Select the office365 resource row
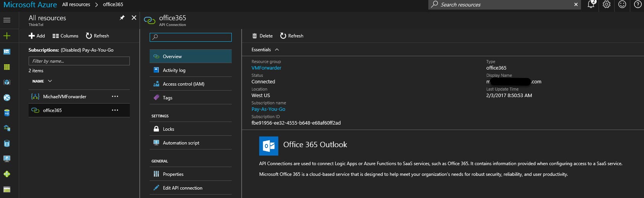This screenshot has width=644, height=198. coord(79,110)
